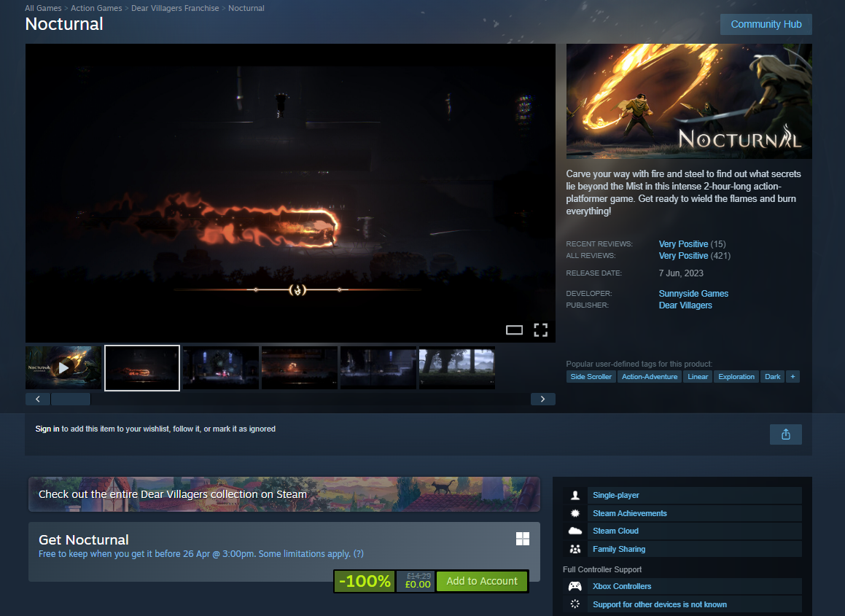The image size is (845, 616).
Task: Click Add to Account button
Action: click(x=482, y=581)
